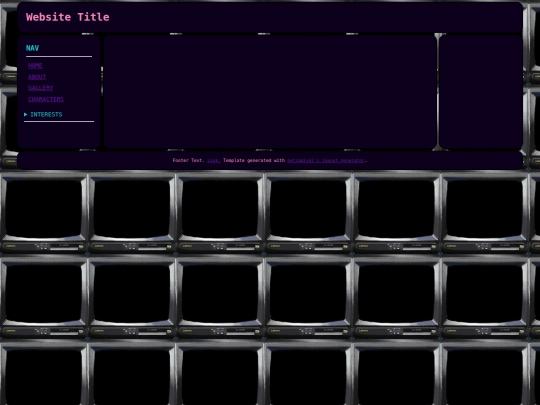
Task: Open petrapixel's layout generator link
Action: point(326,160)
